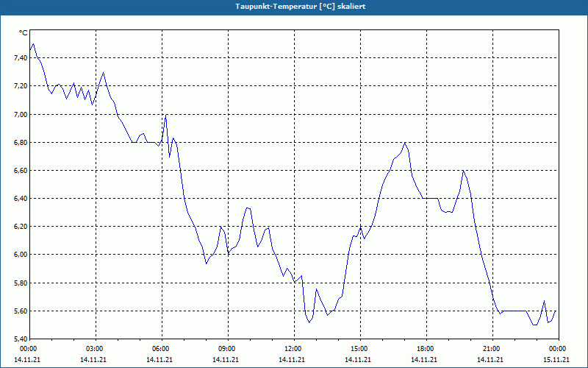This screenshot has width=588, height=368.
Task: Click the 6,80 y-axis value
Action: [21, 142]
